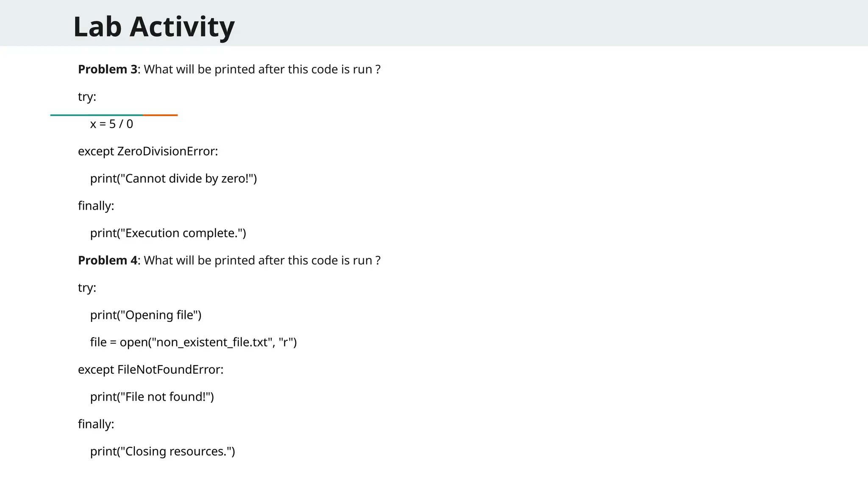The width and height of the screenshot is (868, 488).
Task: Select the "Cannot divide by zero!" print statement
Action: [173, 179]
